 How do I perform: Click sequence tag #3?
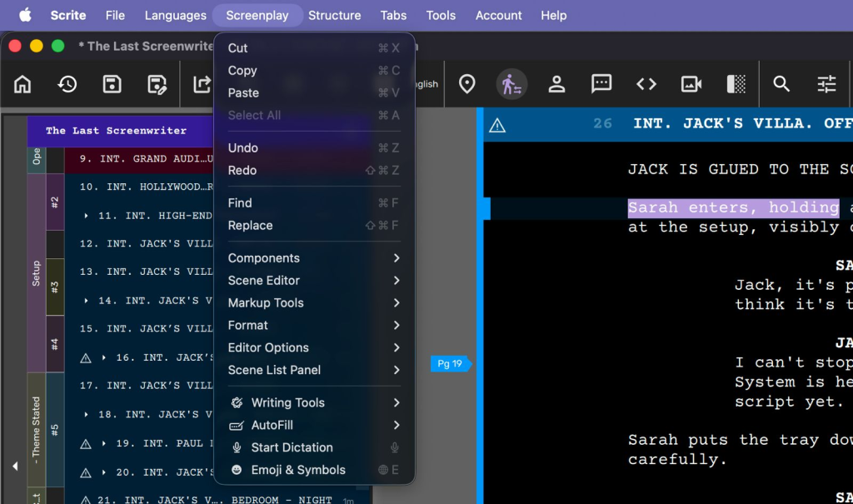coord(54,287)
